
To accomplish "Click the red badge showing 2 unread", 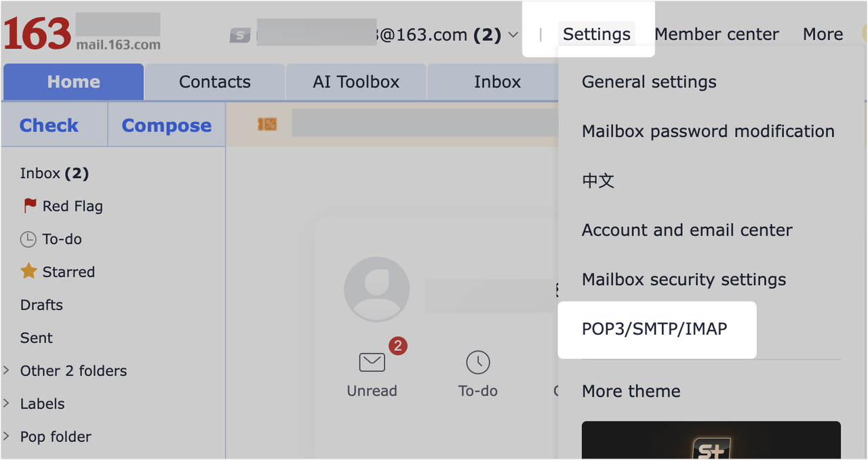I will click(x=398, y=346).
